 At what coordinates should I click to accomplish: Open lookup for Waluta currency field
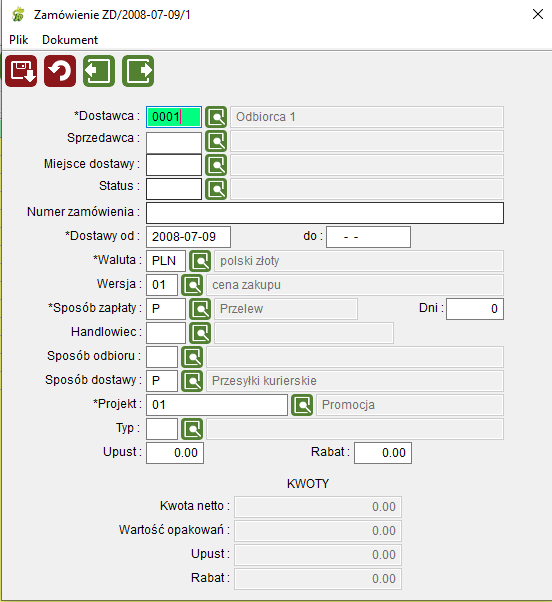pyautogui.click(x=200, y=261)
